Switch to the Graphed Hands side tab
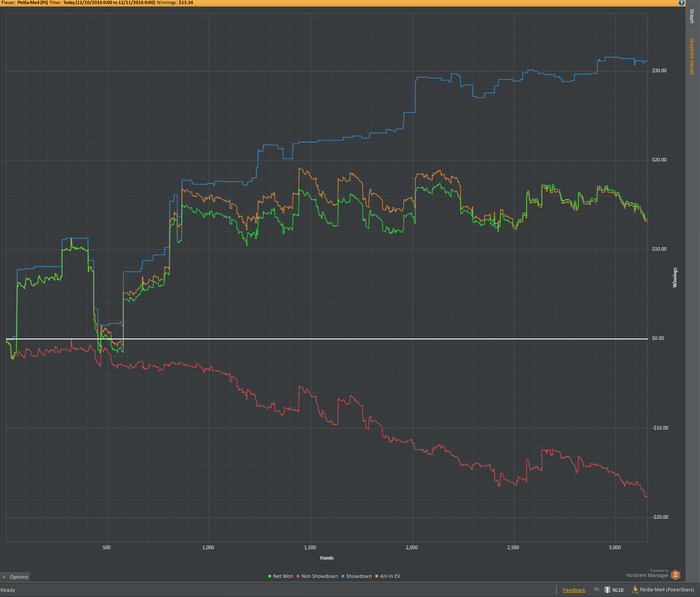This screenshot has height=597, width=700. point(692,56)
